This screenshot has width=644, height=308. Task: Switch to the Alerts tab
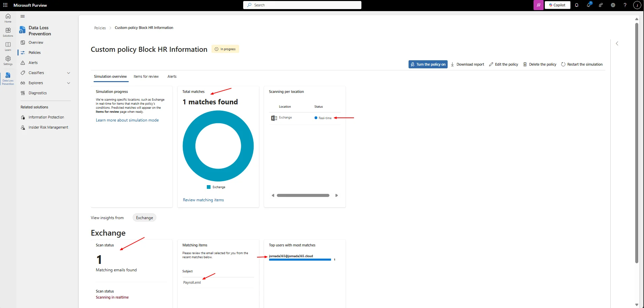(x=172, y=76)
